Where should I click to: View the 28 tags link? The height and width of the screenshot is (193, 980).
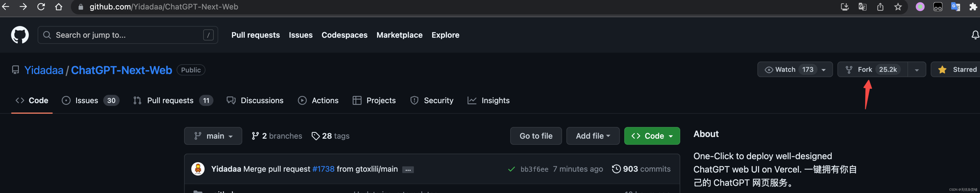[x=330, y=136]
